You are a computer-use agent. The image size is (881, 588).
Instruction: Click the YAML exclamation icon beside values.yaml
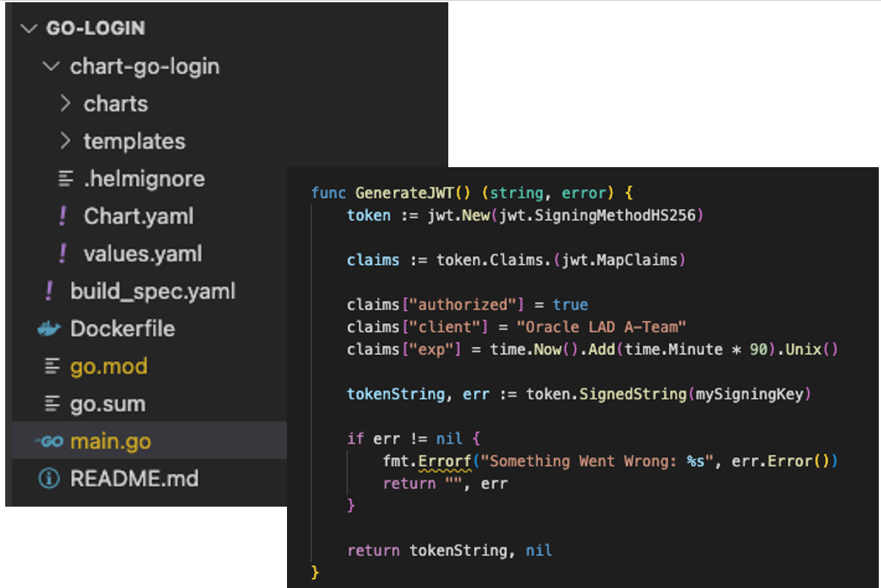tap(63, 253)
